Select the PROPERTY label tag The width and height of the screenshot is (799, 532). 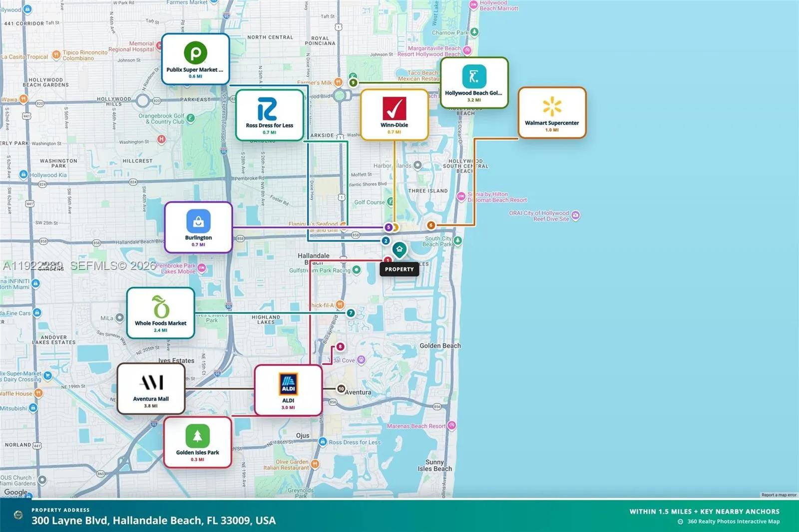[x=399, y=269]
